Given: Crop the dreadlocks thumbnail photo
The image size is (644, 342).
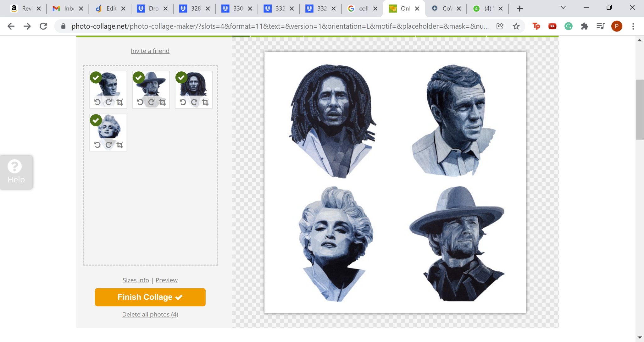Looking at the screenshot, I should [205, 102].
